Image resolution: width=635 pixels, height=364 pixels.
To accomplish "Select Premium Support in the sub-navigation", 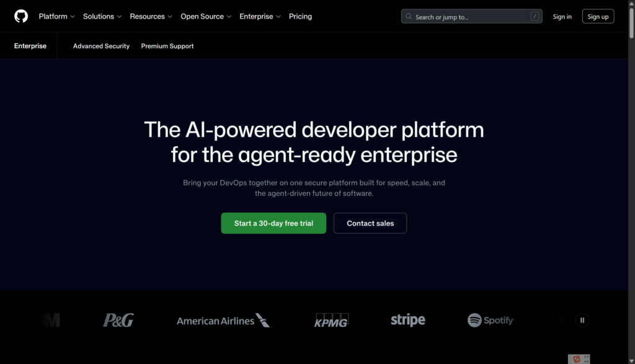I will coord(167,46).
